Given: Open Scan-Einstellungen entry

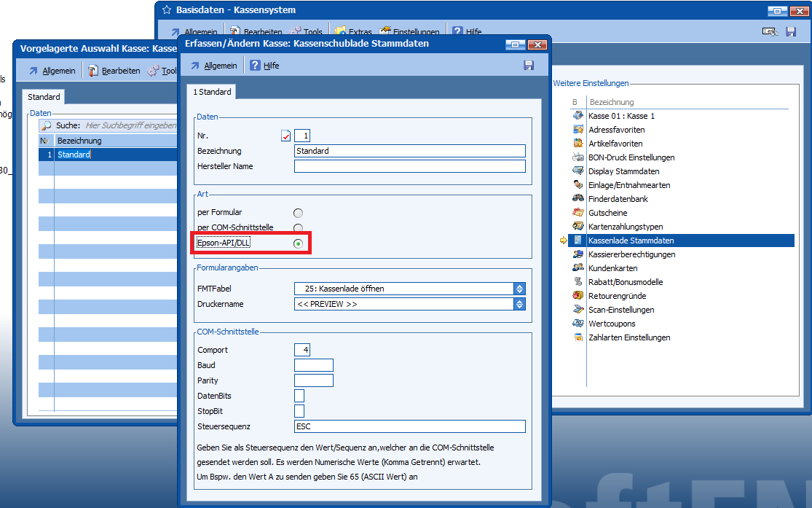Looking at the screenshot, I should tap(621, 310).
